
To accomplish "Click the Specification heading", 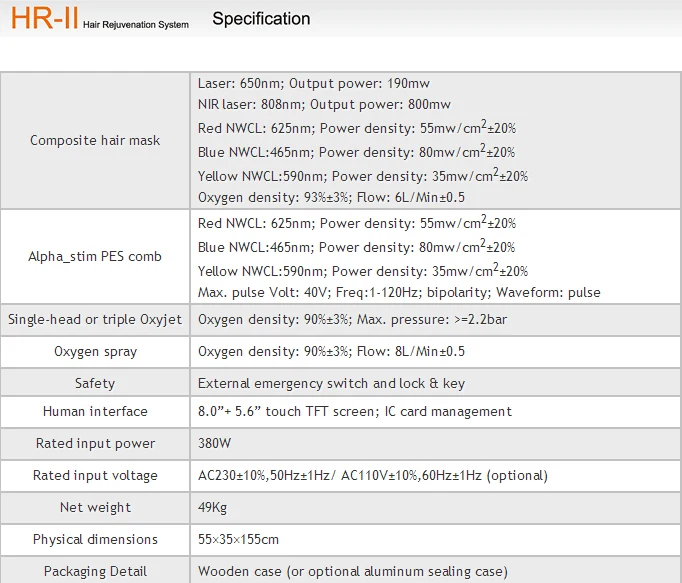I will [261, 19].
